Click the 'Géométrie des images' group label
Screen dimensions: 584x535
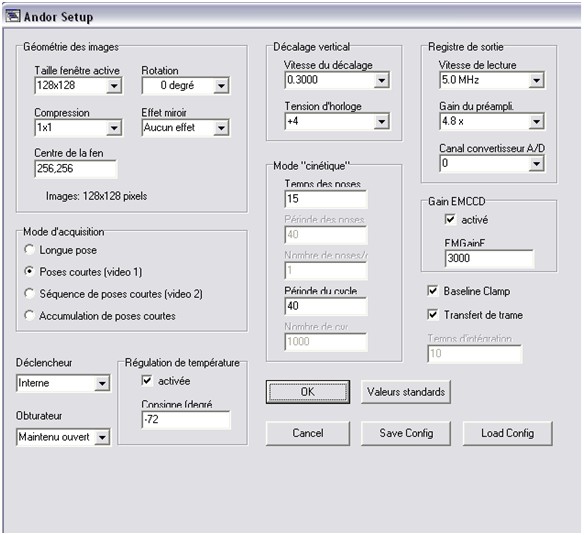[71, 47]
